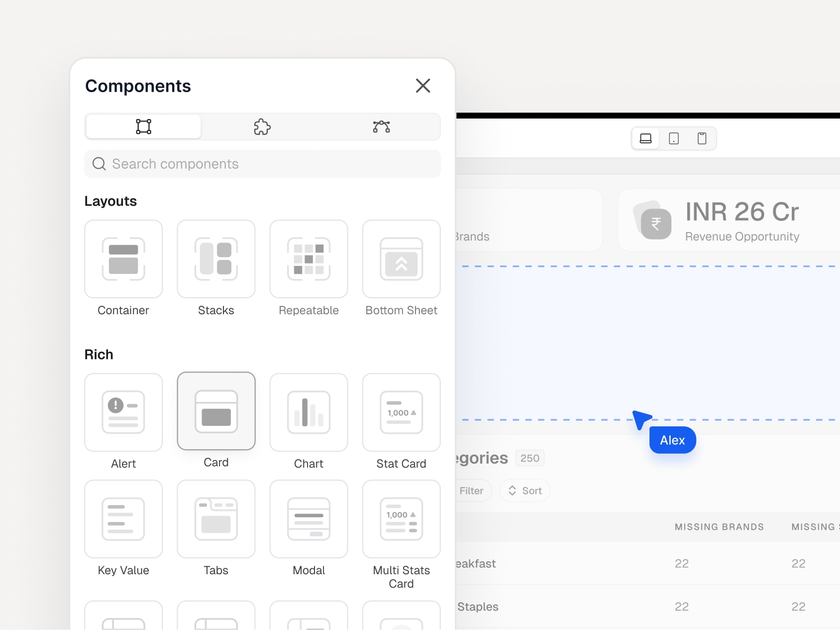Choose the Repeatable layout component

tap(309, 259)
